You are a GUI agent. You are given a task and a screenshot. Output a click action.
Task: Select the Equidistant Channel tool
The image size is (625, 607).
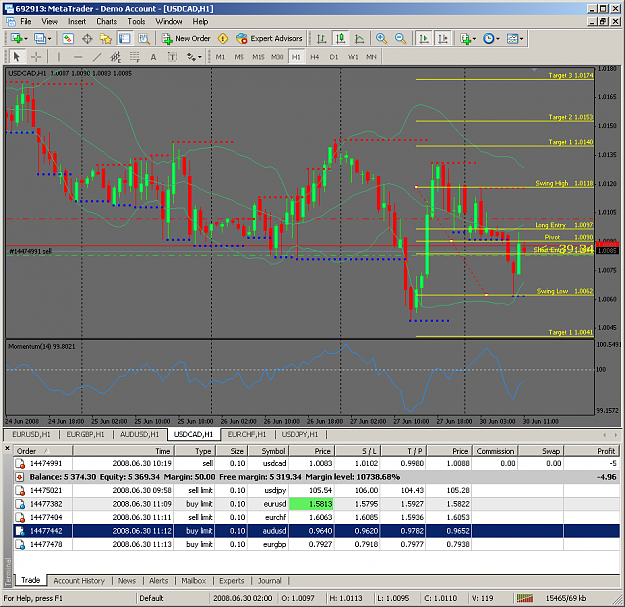[x=116, y=57]
